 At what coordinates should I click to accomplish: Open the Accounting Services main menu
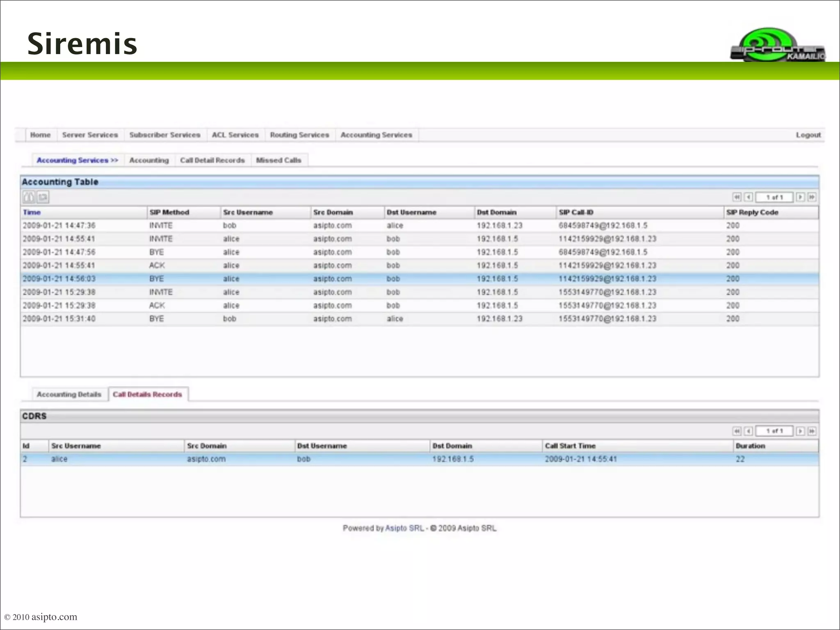click(x=376, y=135)
